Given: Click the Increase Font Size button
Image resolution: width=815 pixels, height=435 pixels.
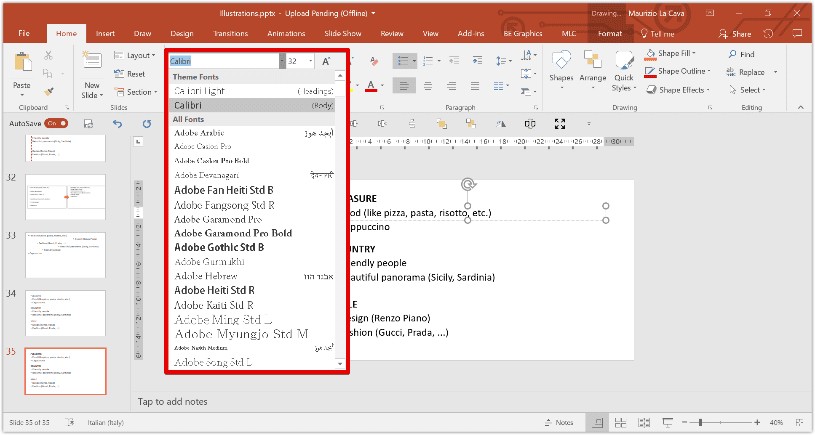Looking at the screenshot, I should click(x=326, y=62).
